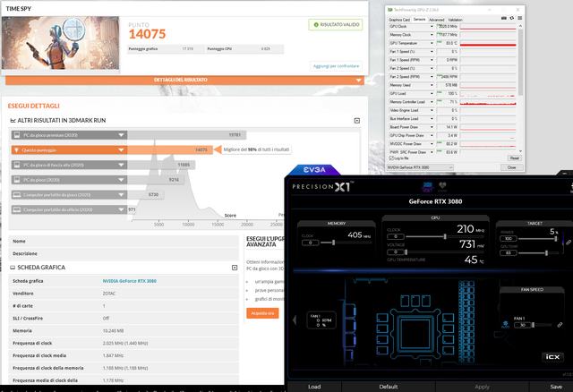Switch to Sensors tab in GPU-Z
Viewport: 573px width, 392px height.
point(419,20)
